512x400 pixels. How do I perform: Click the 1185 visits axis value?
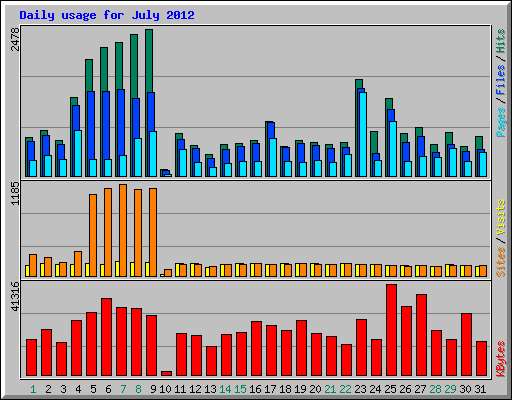click(x=15, y=193)
